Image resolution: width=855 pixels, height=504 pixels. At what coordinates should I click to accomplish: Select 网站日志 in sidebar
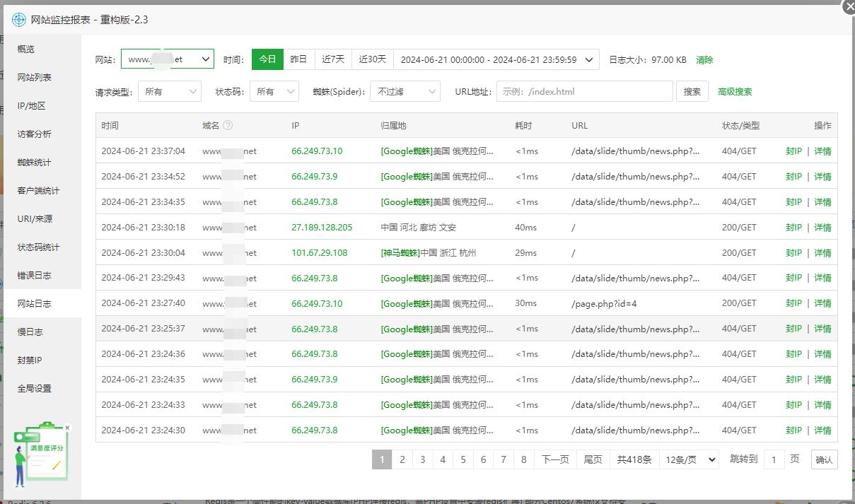point(42,304)
